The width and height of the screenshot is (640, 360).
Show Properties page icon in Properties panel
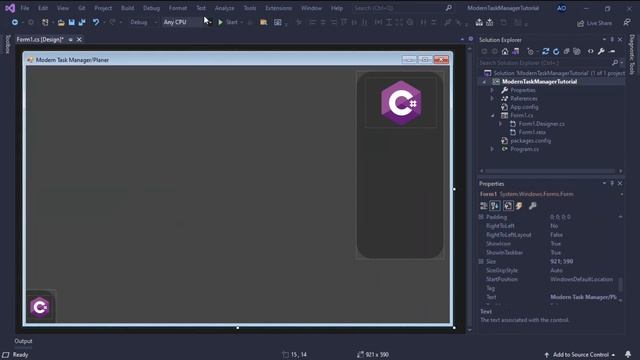[x=508, y=206]
